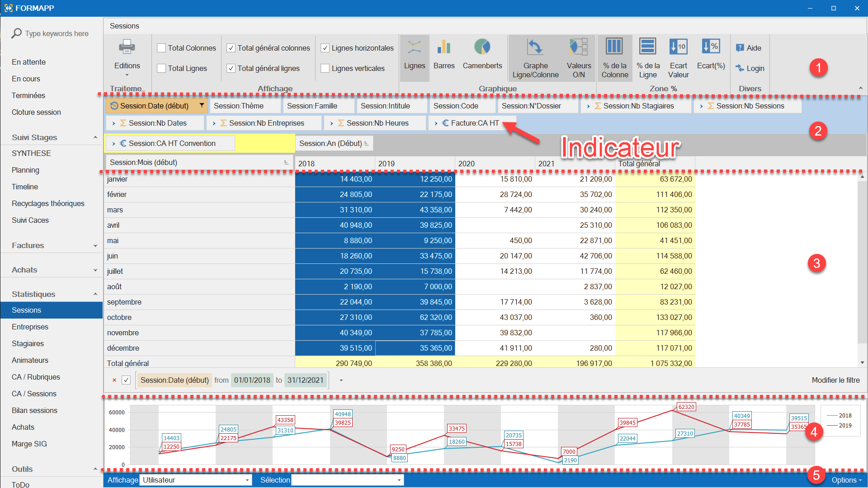
Task: Enable Total Lignes checkbox
Action: [161, 68]
